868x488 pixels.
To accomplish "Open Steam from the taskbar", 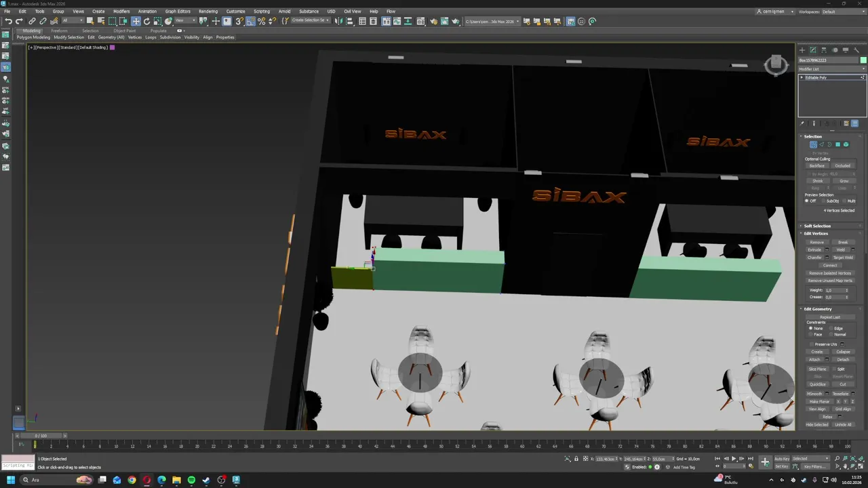I will pos(206,480).
